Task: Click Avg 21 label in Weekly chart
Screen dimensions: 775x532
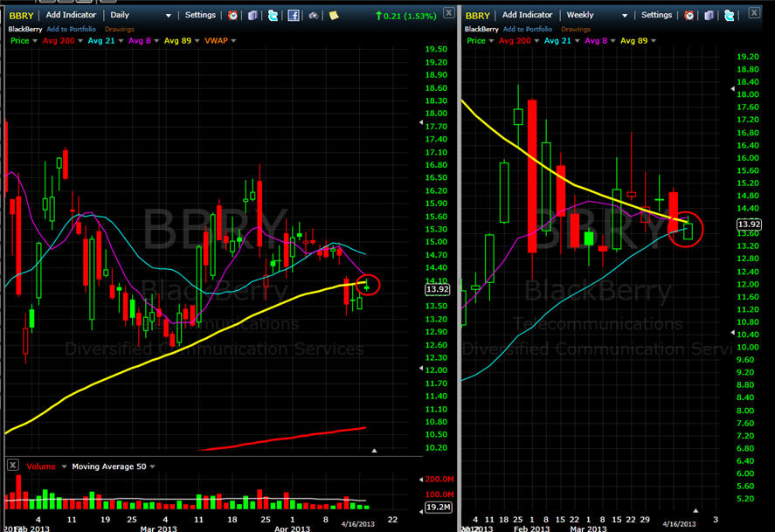Action: pyautogui.click(x=557, y=41)
